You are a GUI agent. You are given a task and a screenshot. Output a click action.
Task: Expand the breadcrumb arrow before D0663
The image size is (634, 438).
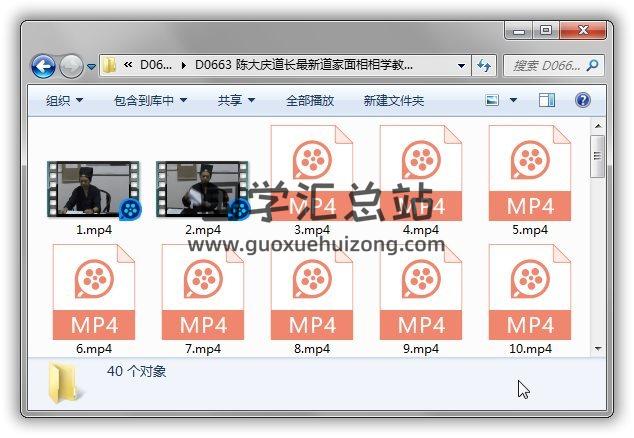pyautogui.click(x=184, y=65)
